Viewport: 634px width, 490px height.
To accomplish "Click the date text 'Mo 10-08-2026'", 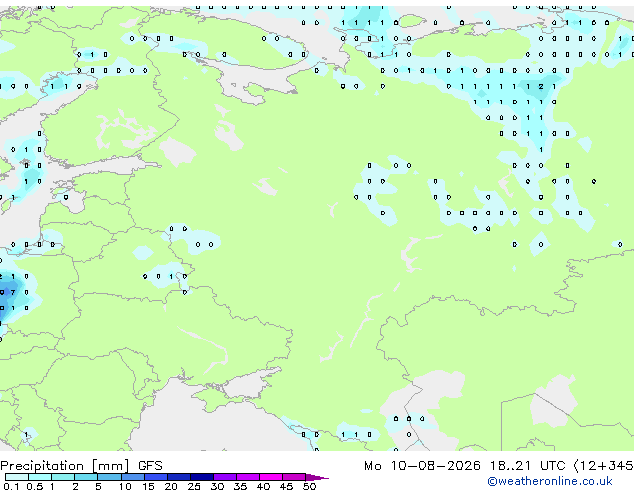I will pos(422,466).
